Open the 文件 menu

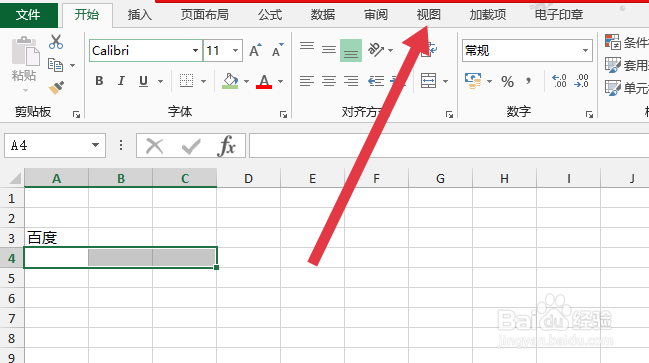(28, 14)
